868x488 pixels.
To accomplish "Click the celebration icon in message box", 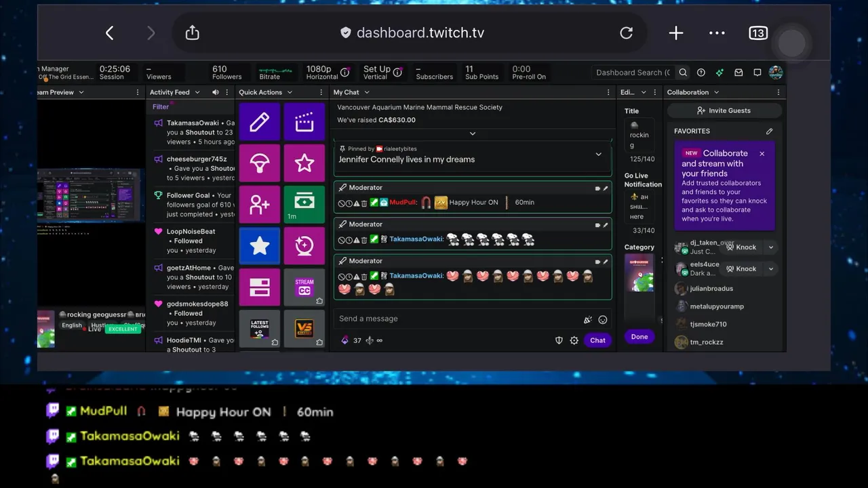I will 588,319.
